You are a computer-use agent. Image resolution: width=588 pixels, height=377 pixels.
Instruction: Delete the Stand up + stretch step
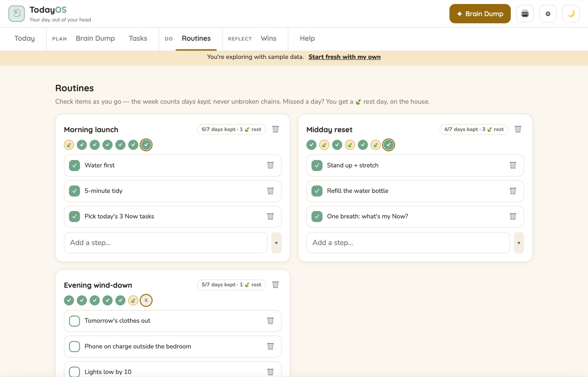pos(513,165)
